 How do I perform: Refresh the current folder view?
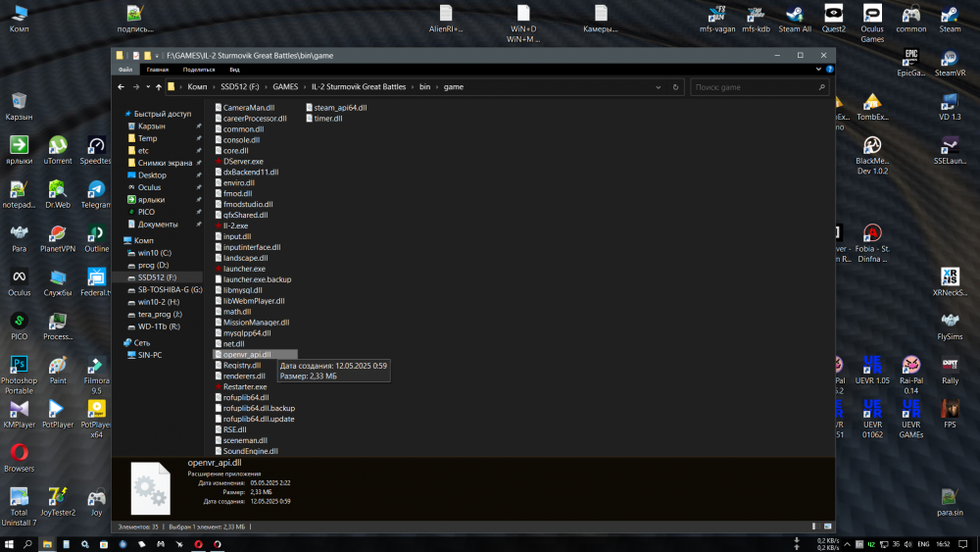678,87
